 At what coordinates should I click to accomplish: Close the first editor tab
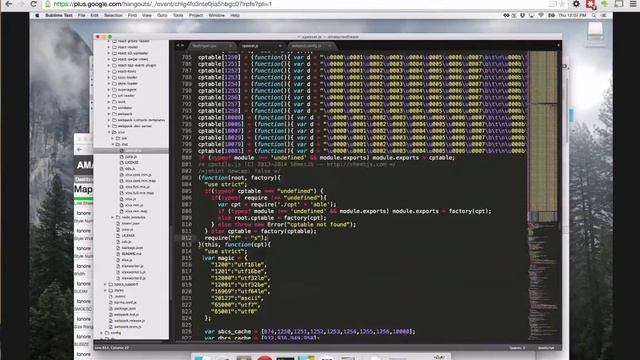pos(230,46)
